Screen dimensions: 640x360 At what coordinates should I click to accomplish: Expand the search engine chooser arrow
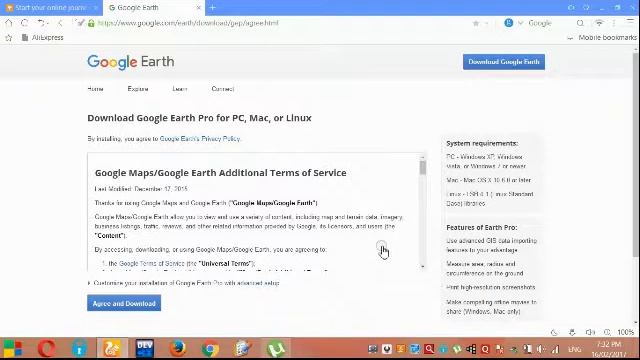[520, 23]
